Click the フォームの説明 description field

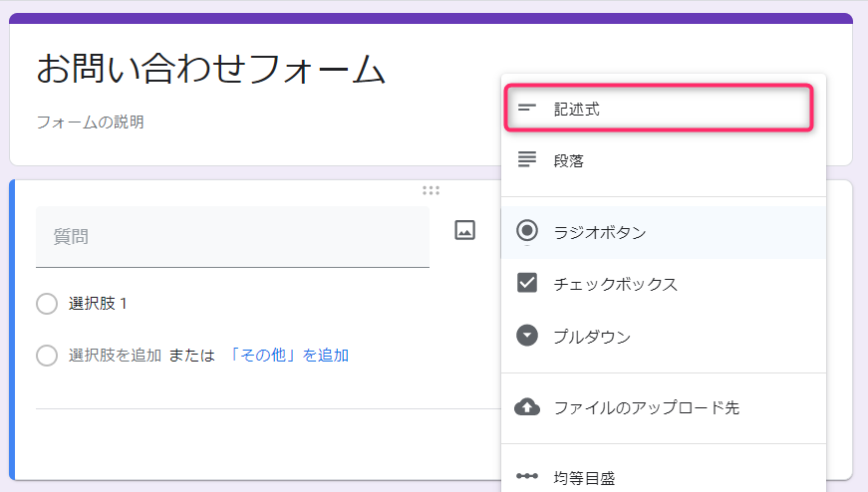tap(91, 122)
